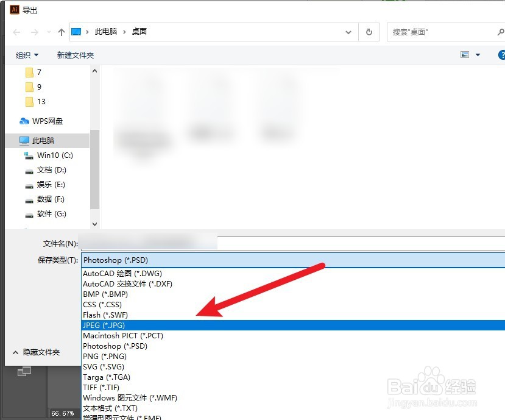Viewport: 505px width, 420px height.
Task: Choose PNG (*.PNG) format
Action: [x=294, y=356]
